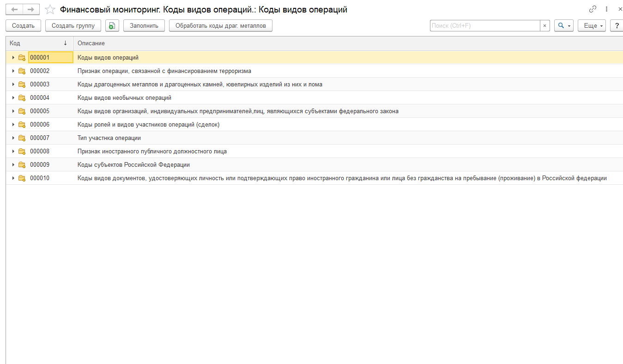Close the form with the x button
This screenshot has height=364, width=623.
click(x=620, y=9)
